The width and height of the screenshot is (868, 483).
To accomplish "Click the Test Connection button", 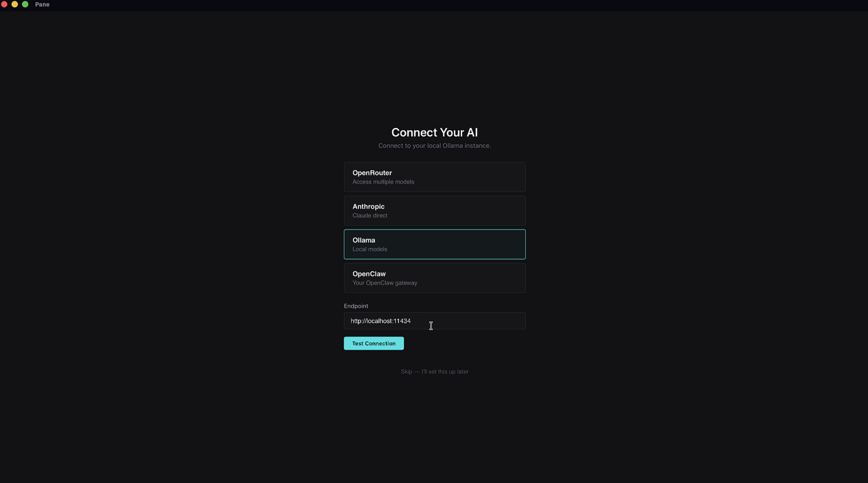I will tap(374, 343).
